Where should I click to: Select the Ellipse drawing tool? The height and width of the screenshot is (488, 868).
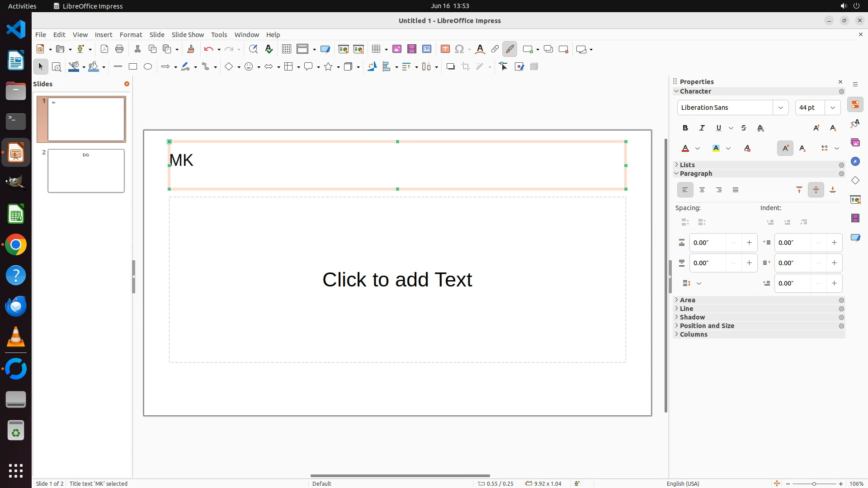coord(148,67)
